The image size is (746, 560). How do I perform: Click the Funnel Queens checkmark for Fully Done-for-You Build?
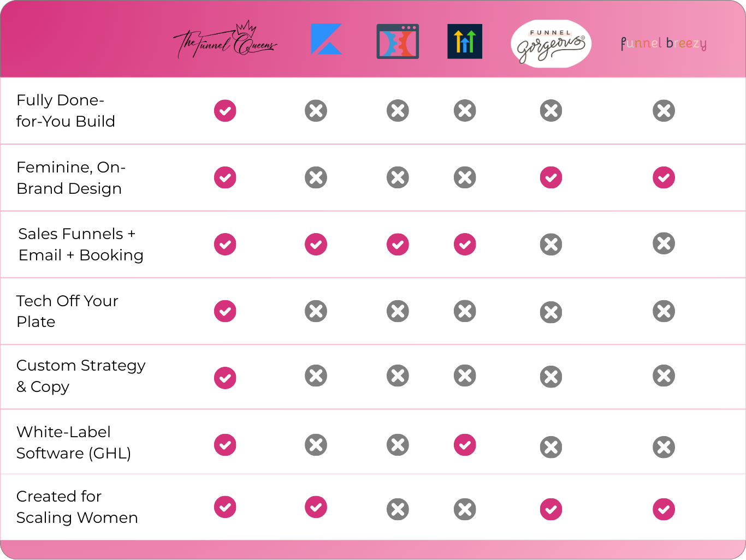[x=225, y=111]
